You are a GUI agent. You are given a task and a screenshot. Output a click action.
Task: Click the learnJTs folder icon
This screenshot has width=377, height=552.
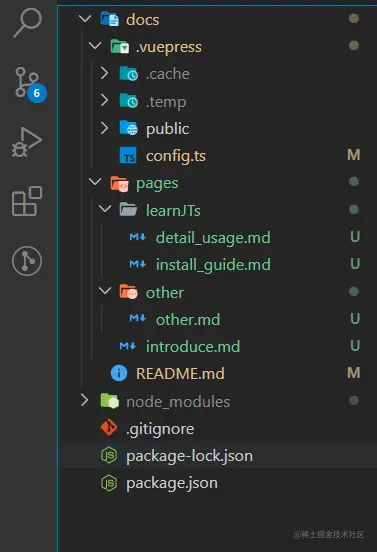(x=128, y=210)
